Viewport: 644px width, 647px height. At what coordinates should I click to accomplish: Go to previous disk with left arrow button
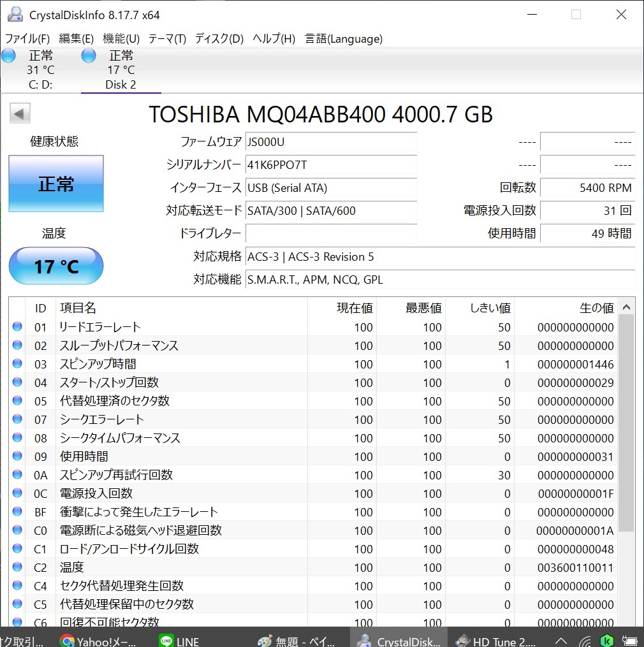pos(20,113)
